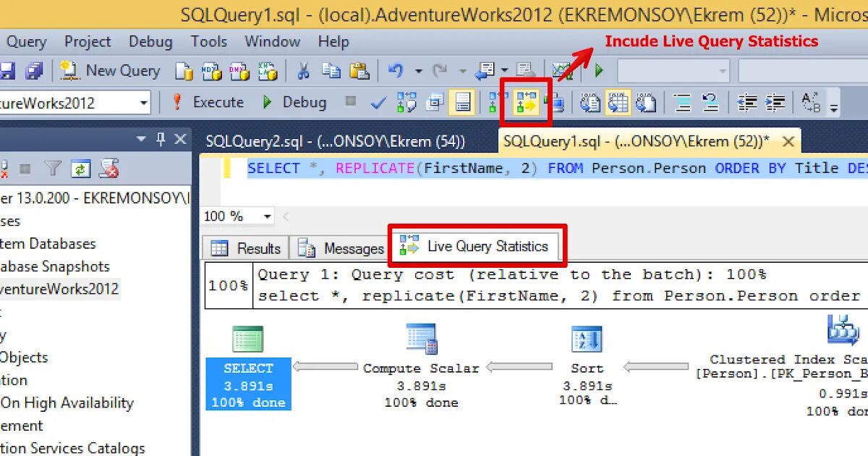Image resolution: width=868 pixels, height=456 pixels.
Task: Open the solution configurations combo box
Action: pyautogui.click(x=673, y=71)
